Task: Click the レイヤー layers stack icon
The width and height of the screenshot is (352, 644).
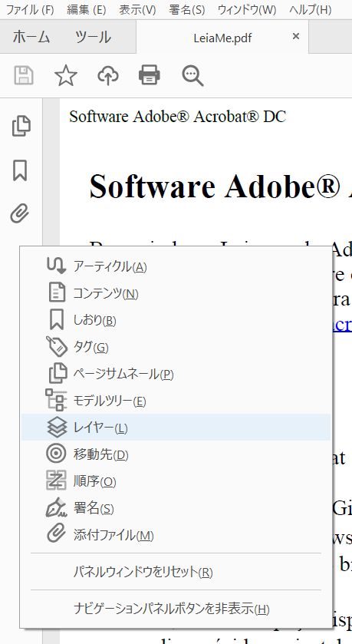Action: (57, 427)
